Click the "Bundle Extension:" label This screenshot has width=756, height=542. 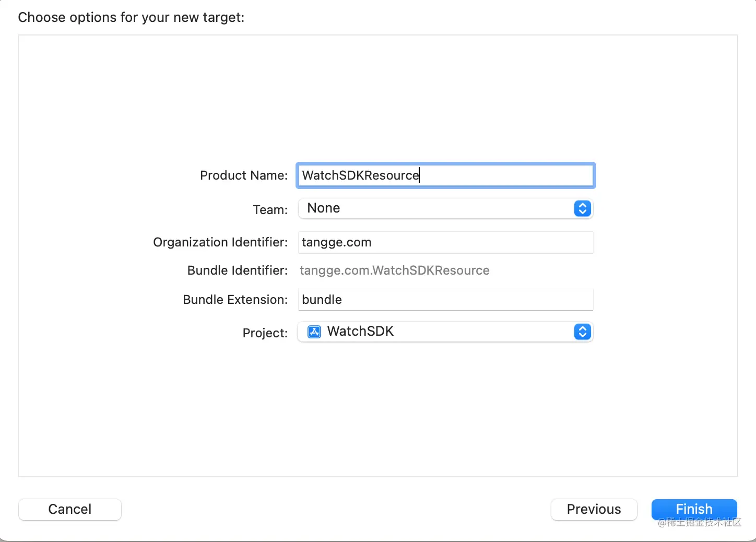235,300
